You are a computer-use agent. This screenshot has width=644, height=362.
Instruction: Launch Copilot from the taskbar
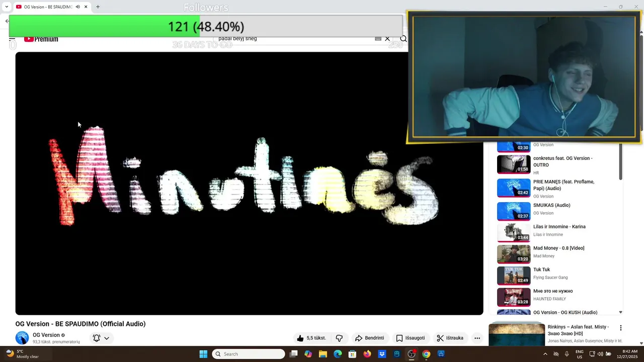click(308, 354)
